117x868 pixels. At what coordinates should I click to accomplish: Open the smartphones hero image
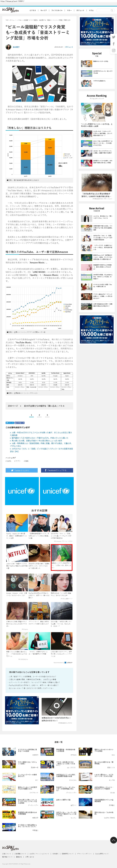coord(39,84)
